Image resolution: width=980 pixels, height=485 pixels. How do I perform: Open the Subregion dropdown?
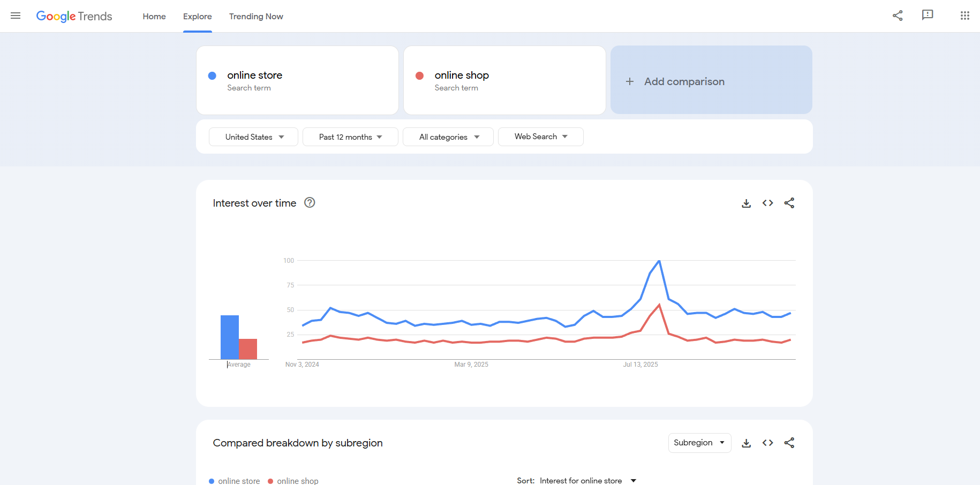[x=699, y=443]
